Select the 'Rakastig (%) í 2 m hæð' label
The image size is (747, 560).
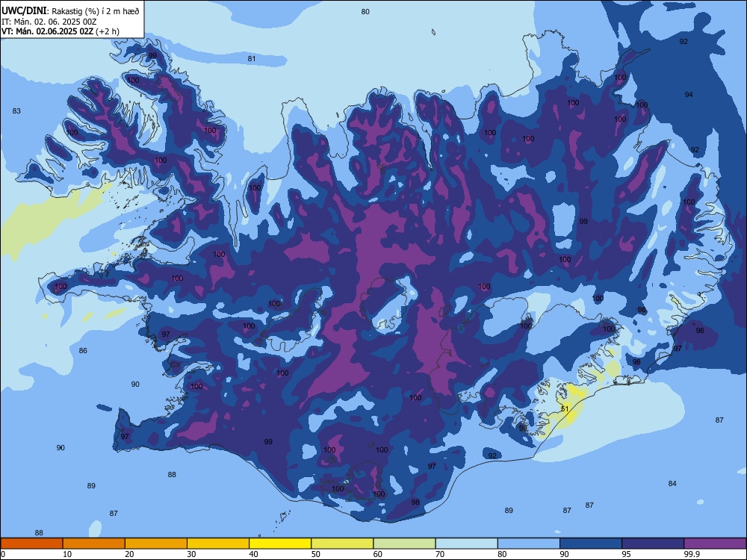(96, 11)
